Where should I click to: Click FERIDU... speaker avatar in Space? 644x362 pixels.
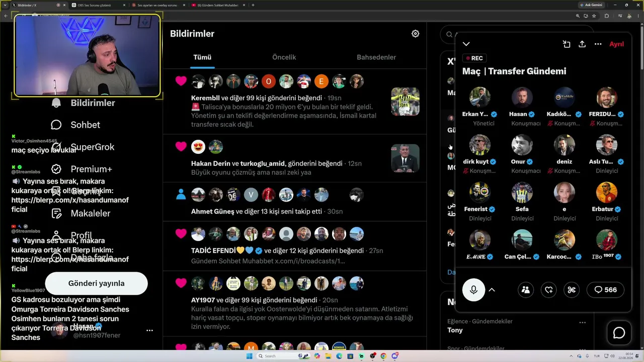(x=607, y=98)
